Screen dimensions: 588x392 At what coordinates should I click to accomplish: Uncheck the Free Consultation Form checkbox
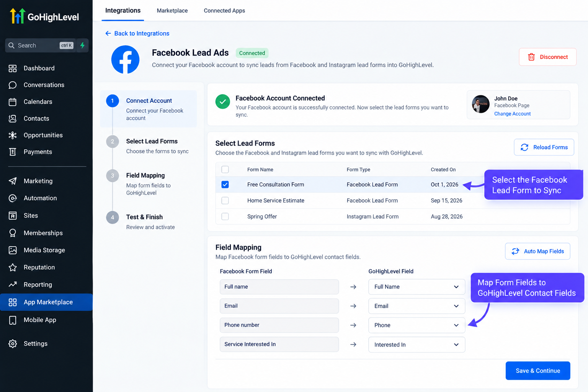click(225, 185)
